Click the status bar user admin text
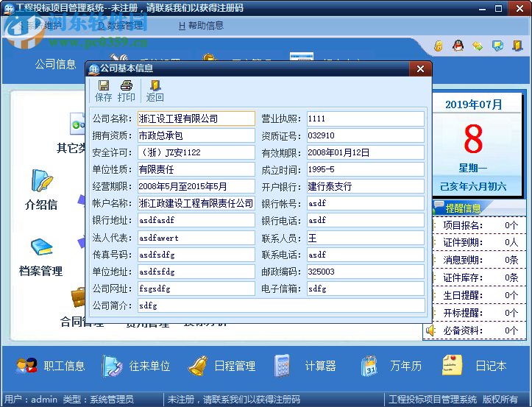The width and height of the screenshot is (532, 407). click(x=30, y=399)
